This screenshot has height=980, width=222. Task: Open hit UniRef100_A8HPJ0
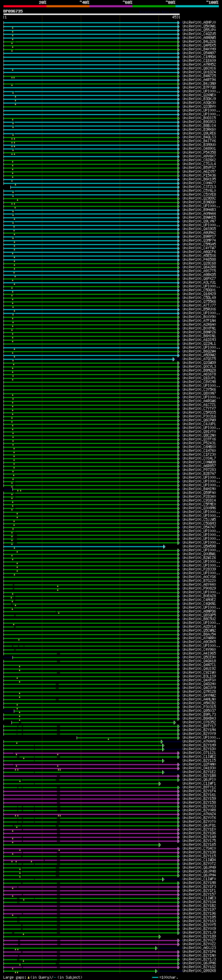199,23
